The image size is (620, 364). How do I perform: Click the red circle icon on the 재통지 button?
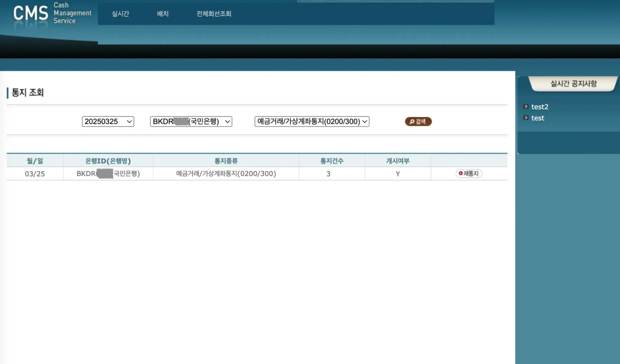pos(460,173)
